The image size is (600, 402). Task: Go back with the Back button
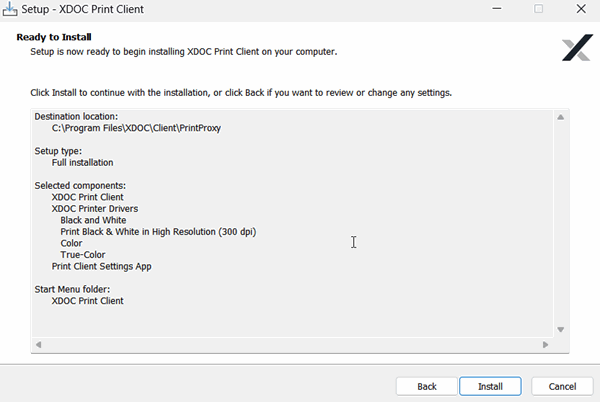pyautogui.click(x=427, y=386)
